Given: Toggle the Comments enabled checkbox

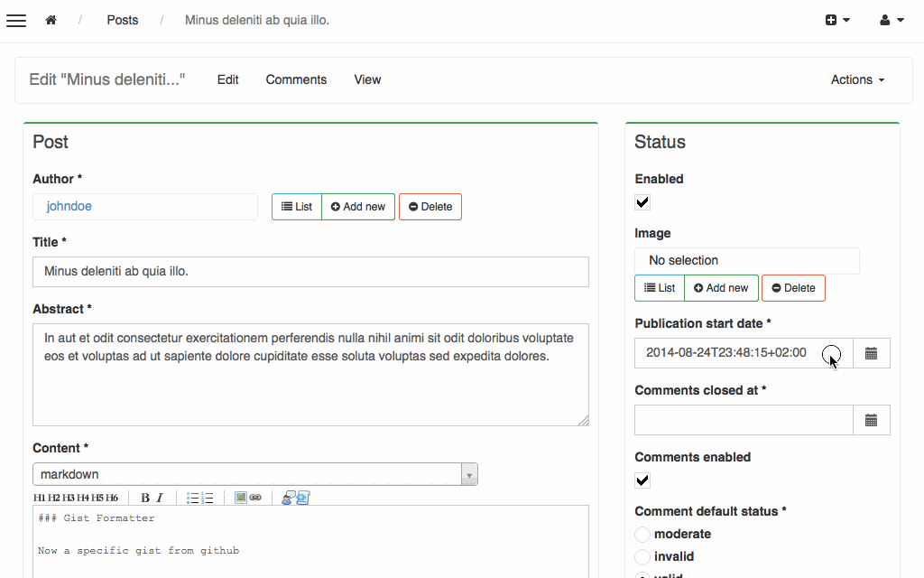Looking at the screenshot, I should [642, 480].
